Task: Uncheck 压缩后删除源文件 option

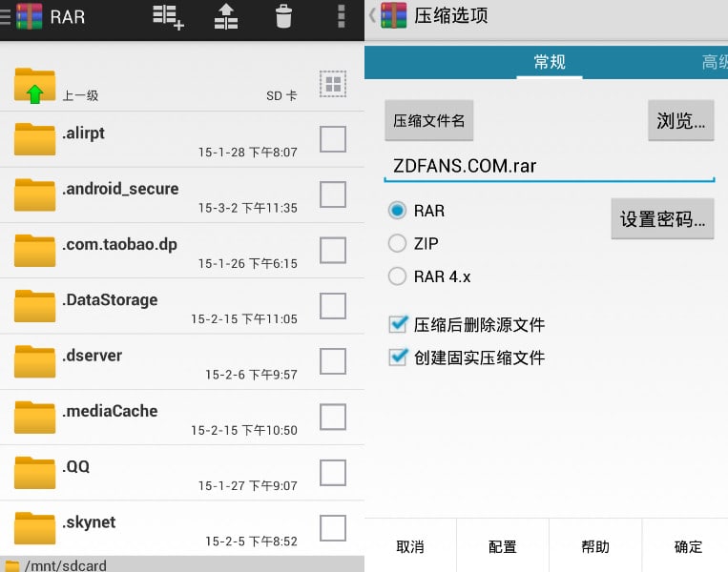Action: click(399, 324)
